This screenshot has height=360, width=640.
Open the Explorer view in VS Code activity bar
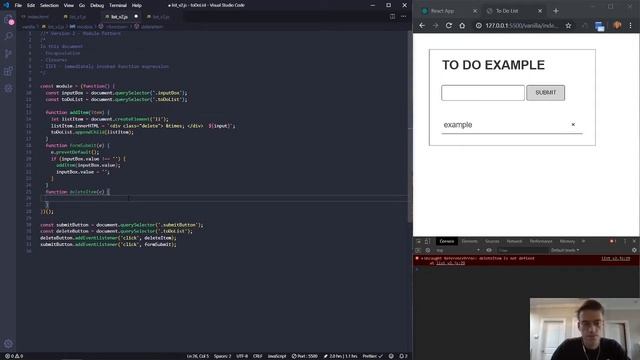click(x=8, y=20)
